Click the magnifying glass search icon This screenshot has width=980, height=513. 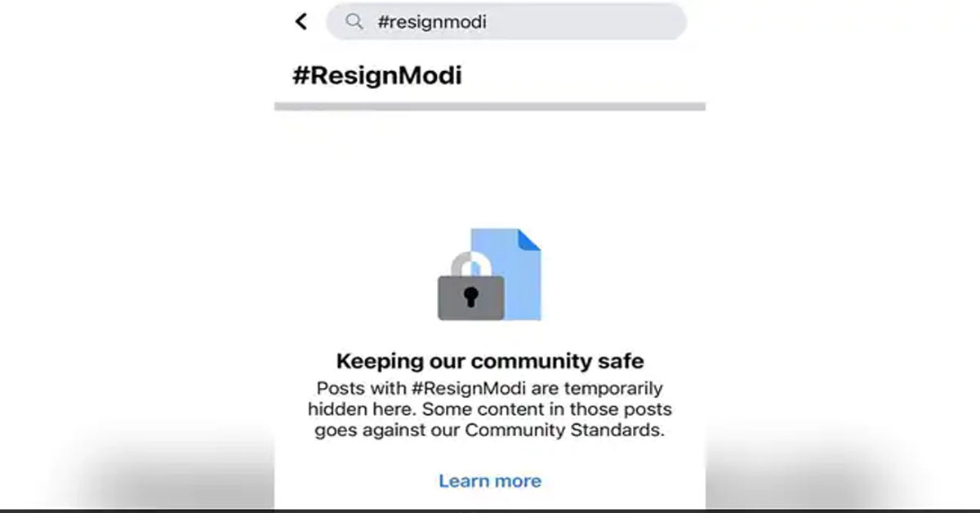tap(354, 22)
